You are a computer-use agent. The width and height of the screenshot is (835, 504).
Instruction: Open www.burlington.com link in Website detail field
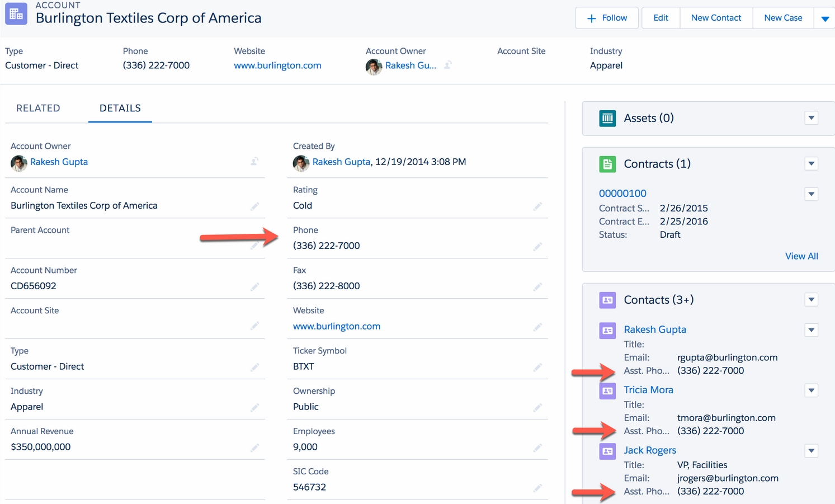point(337,326)
